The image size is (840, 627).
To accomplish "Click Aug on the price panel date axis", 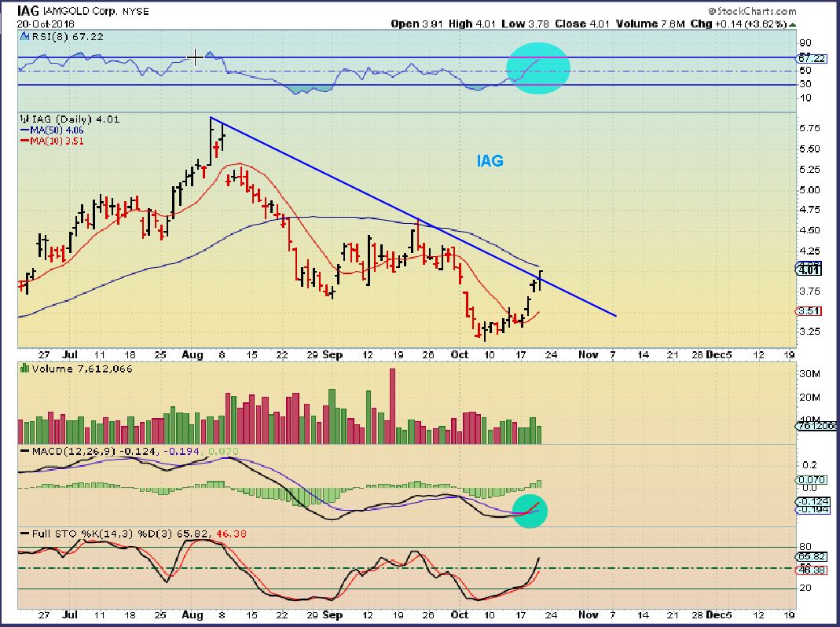I will 193,355.
